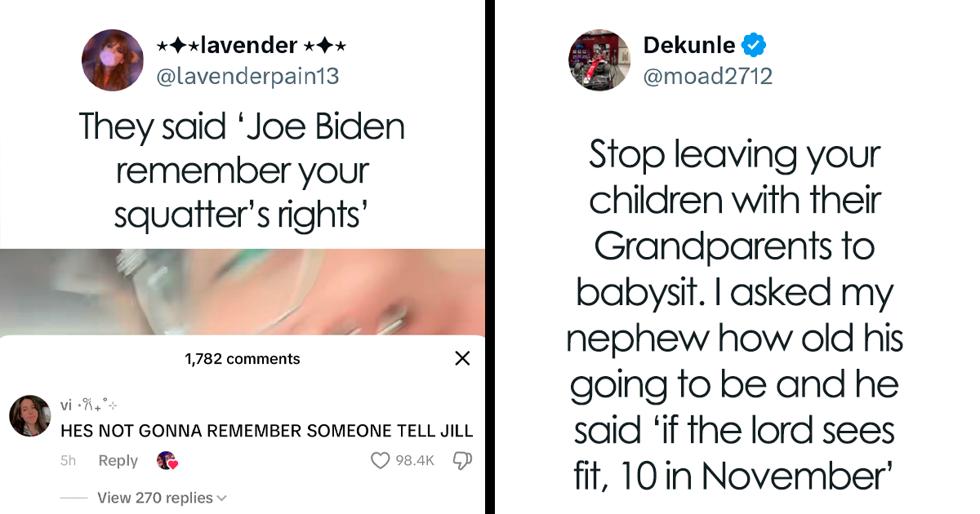Open lavender's profile picture
The width and height of the screenshot is (980, 514).
(114, 61)
